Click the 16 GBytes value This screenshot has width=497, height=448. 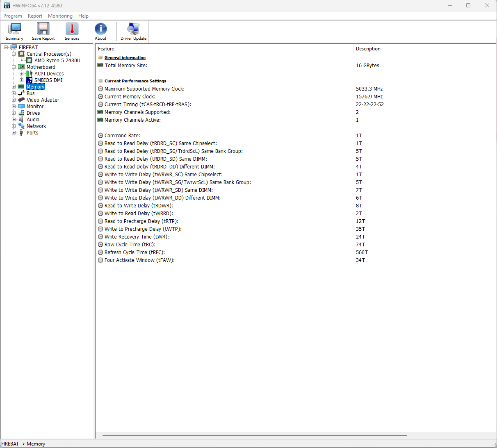[367, 66]
